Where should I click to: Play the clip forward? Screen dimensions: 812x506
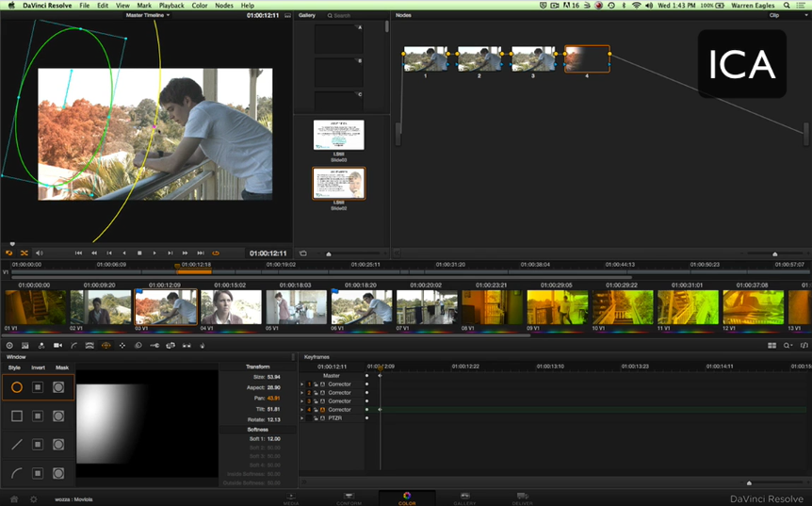coord(154,253)
